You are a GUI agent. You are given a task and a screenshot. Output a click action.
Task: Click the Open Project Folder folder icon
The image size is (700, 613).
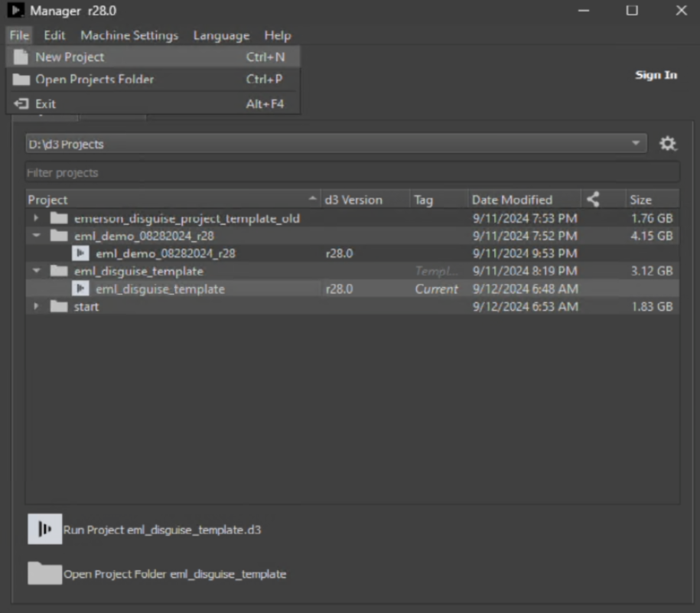[44, 572]
